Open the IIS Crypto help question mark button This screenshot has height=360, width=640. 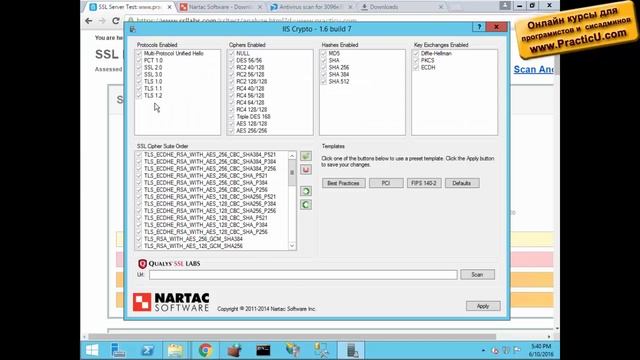[x=479, y=27]
